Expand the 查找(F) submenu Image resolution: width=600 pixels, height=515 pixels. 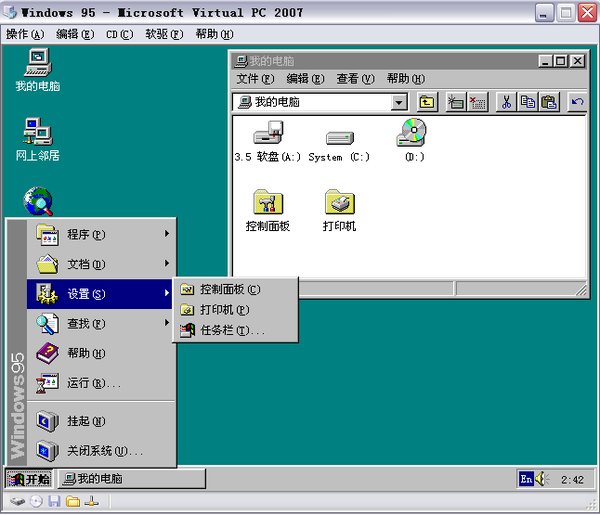pos(101,323)
